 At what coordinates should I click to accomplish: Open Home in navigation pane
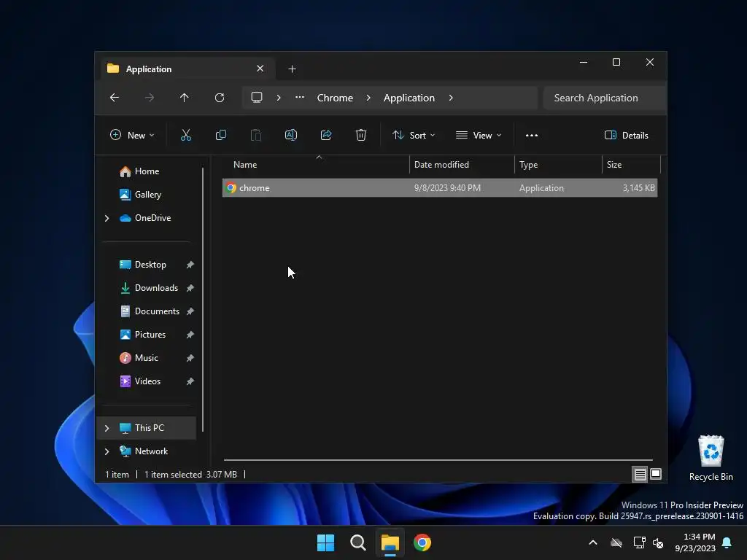pyautogui.click(x=147, y=171)
